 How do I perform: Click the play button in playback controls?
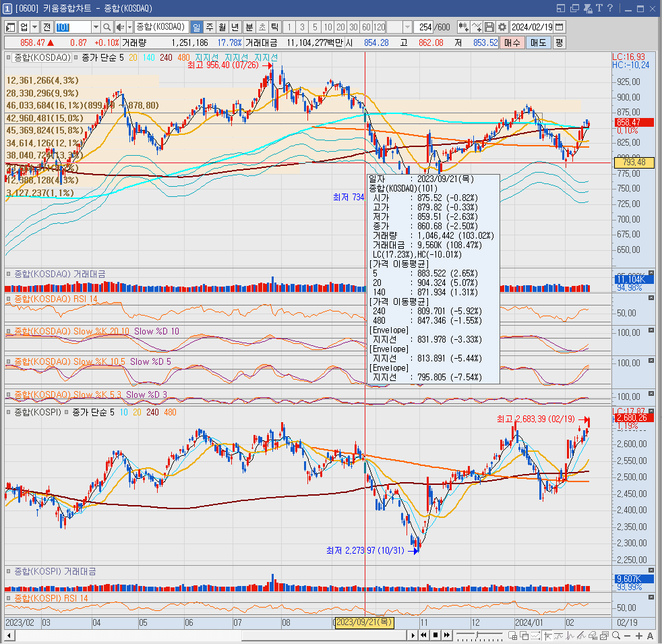tap(413, 635)
